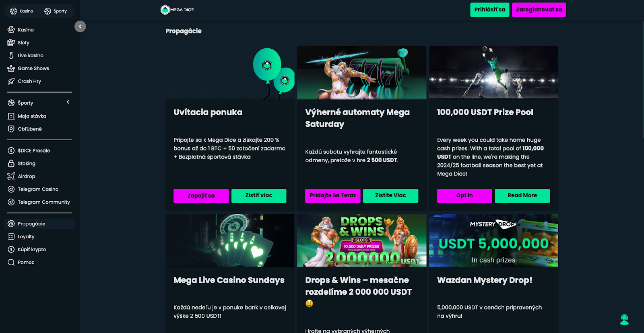
Task: Click the Crash Hry rocket icon
Action: click(x=11, y=81)
